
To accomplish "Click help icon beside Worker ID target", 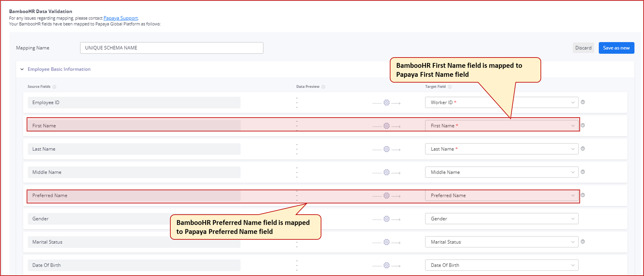I will pos(583,102).
